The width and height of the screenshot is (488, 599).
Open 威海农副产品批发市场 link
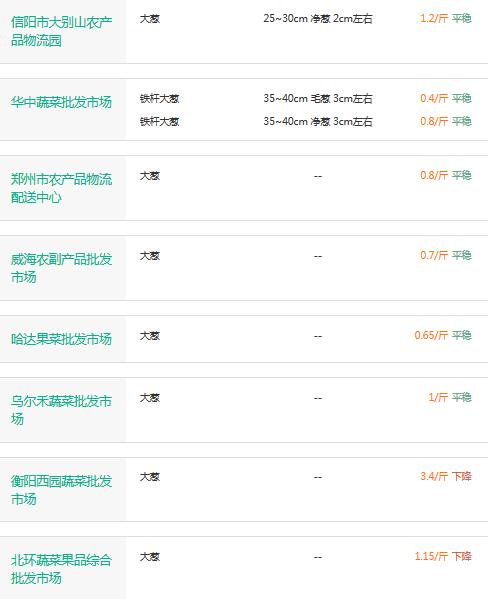(x=61, y=268)
